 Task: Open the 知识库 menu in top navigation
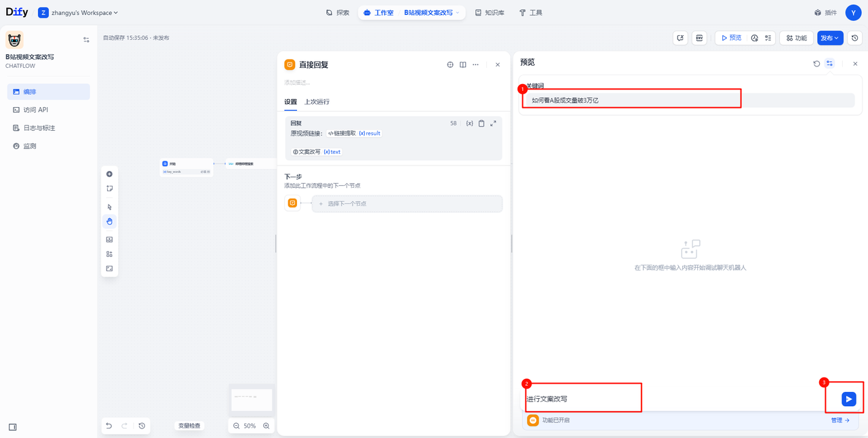489,13
